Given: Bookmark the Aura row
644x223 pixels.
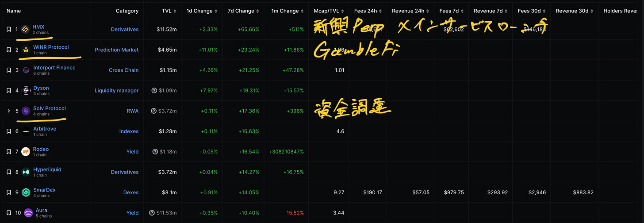Looking at the screenshot, I should pyautogui.click(x=8, y=213).
